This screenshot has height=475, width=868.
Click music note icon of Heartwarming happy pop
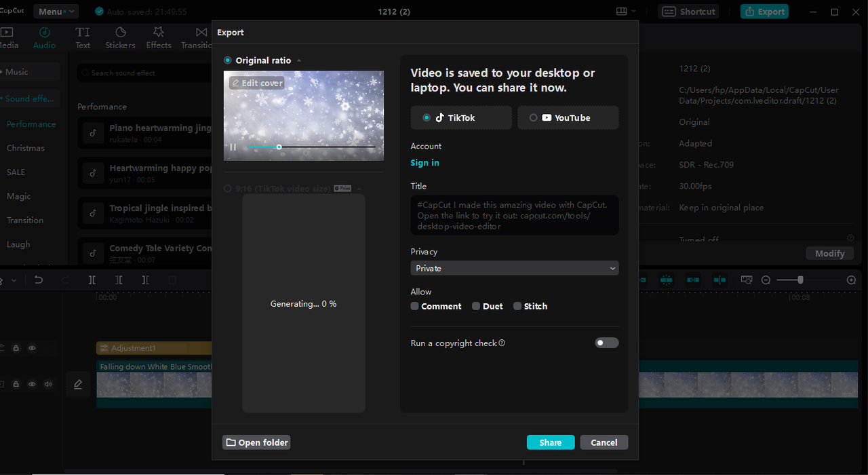(93, 173)
